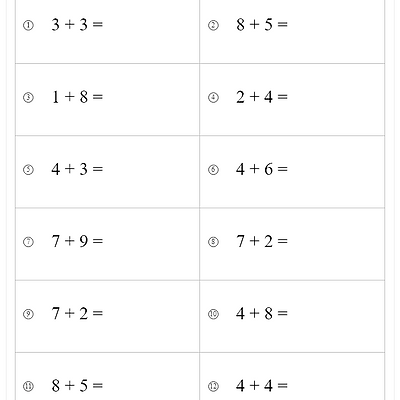The image size is (400, 400).
Task: Click the circled number 9 marker
Action: [28, 314]
